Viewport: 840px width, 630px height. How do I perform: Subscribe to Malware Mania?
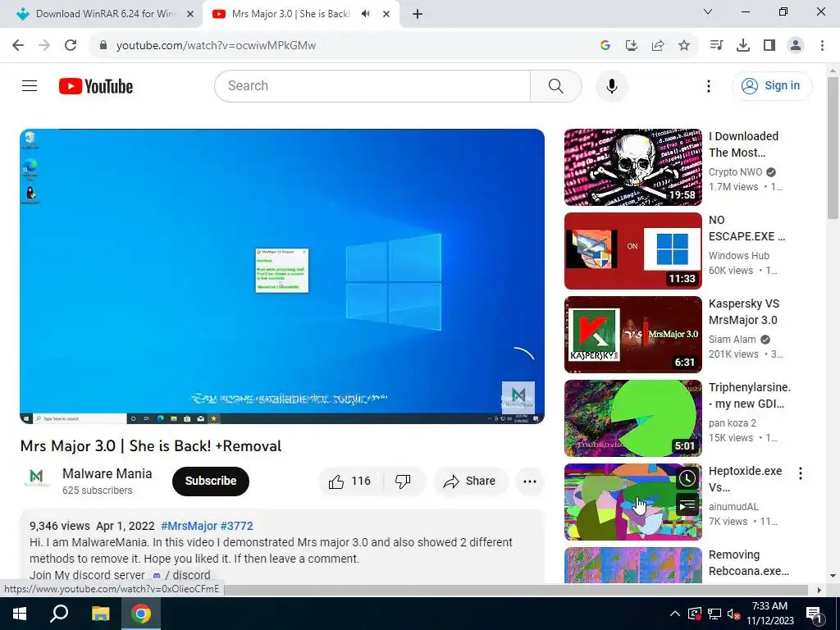(211, 481)
